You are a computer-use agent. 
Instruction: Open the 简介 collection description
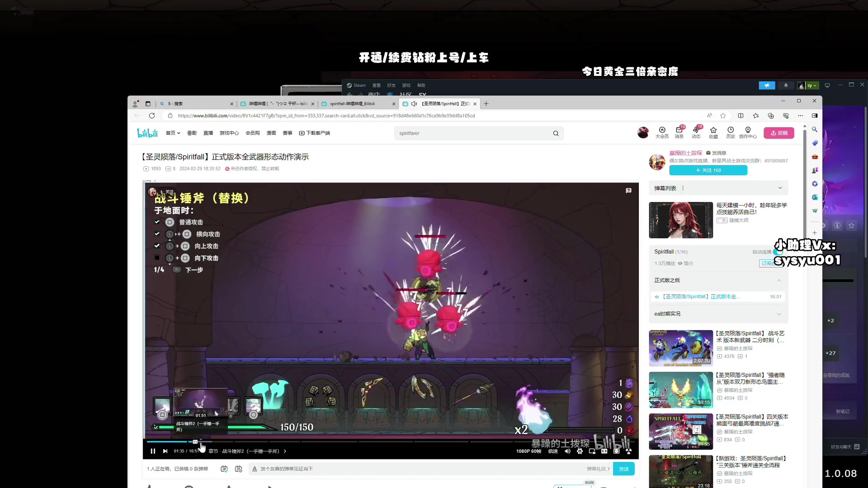[x=685, y=263]
